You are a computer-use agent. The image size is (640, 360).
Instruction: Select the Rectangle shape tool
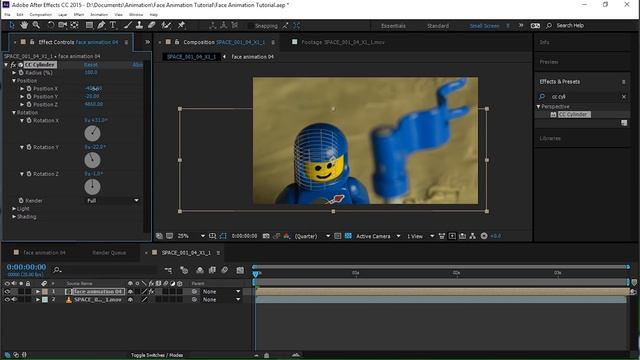point(89,25)
